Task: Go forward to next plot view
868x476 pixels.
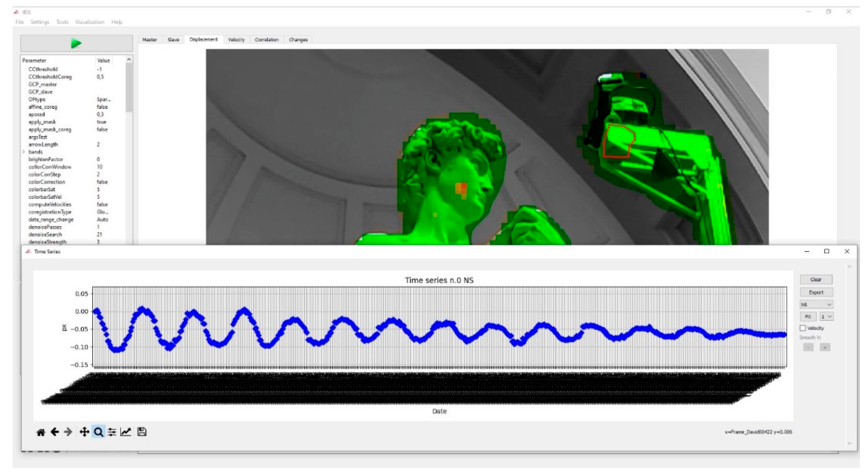Action: pyautogui.click(x=68, y=432)
